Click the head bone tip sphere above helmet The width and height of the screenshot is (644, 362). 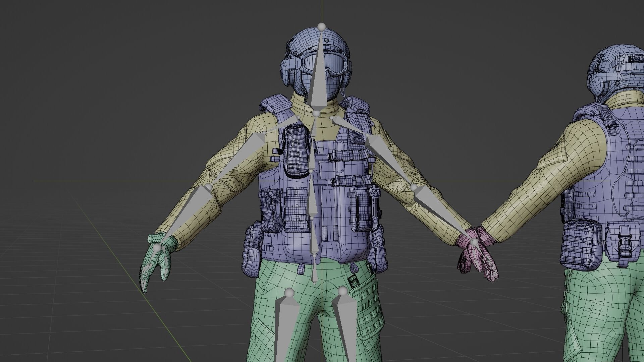point(321,26)
